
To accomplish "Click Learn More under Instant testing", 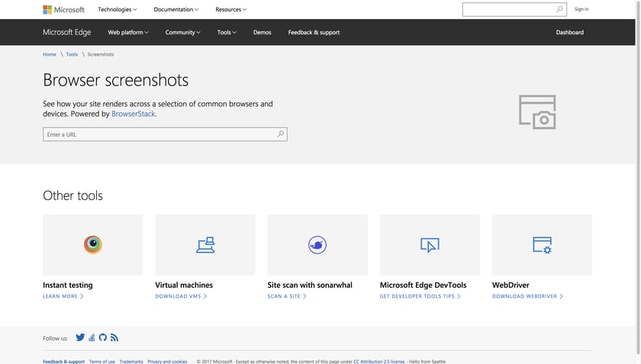I will pyautogui.click(x=63, y=296).
